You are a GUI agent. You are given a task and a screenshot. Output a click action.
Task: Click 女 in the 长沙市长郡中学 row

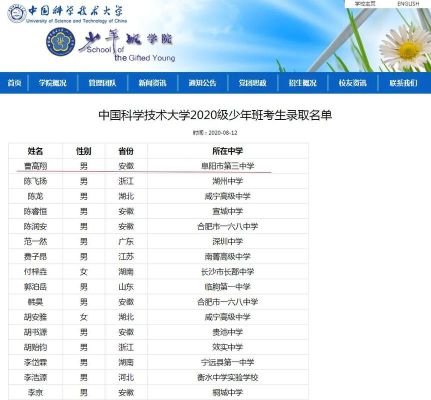[84, 272]
